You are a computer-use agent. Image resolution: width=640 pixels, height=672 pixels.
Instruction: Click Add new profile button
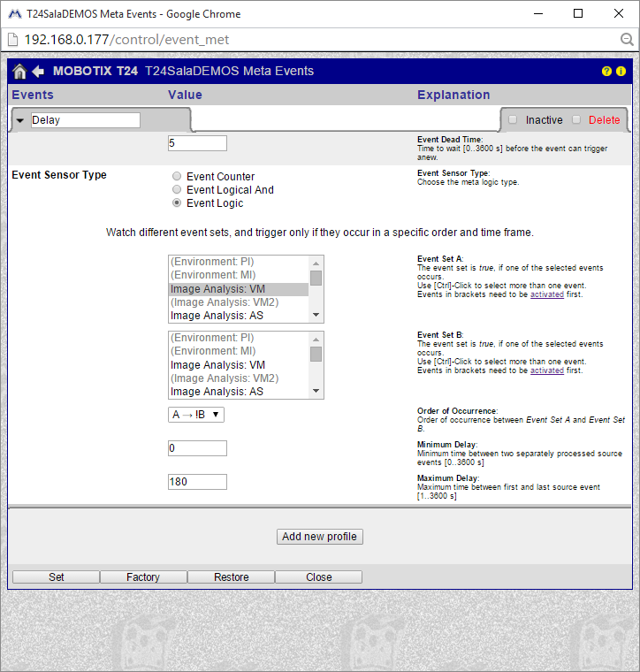click(x=320, y=537)
